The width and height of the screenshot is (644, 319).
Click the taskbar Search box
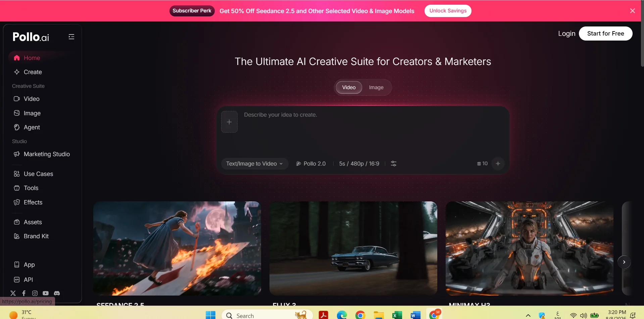pos(267,315)
